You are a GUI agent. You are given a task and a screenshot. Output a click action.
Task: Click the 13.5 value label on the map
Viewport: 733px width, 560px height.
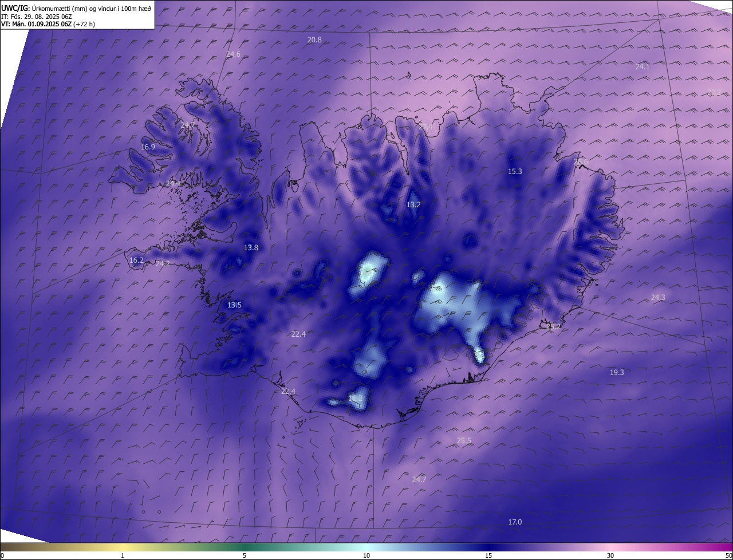234,305
